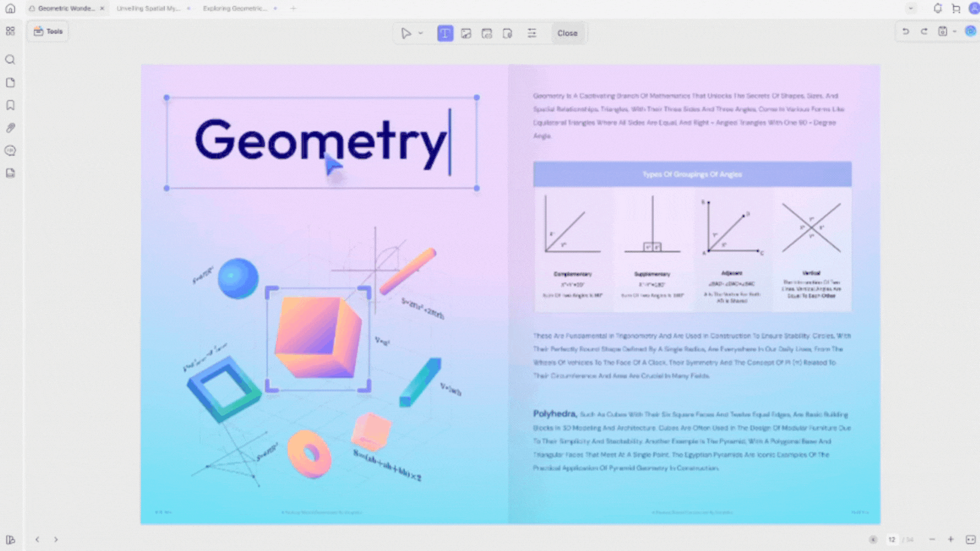This screenshot has height=551, width=980.
Task: Close the Geometric Wonde... tab
Action: [102, 9]
